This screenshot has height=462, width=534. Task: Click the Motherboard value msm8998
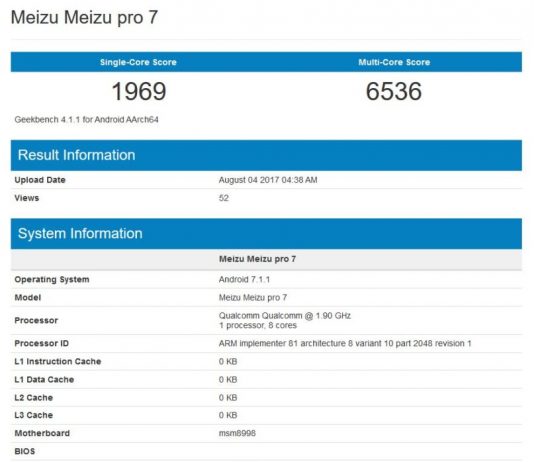237,433
